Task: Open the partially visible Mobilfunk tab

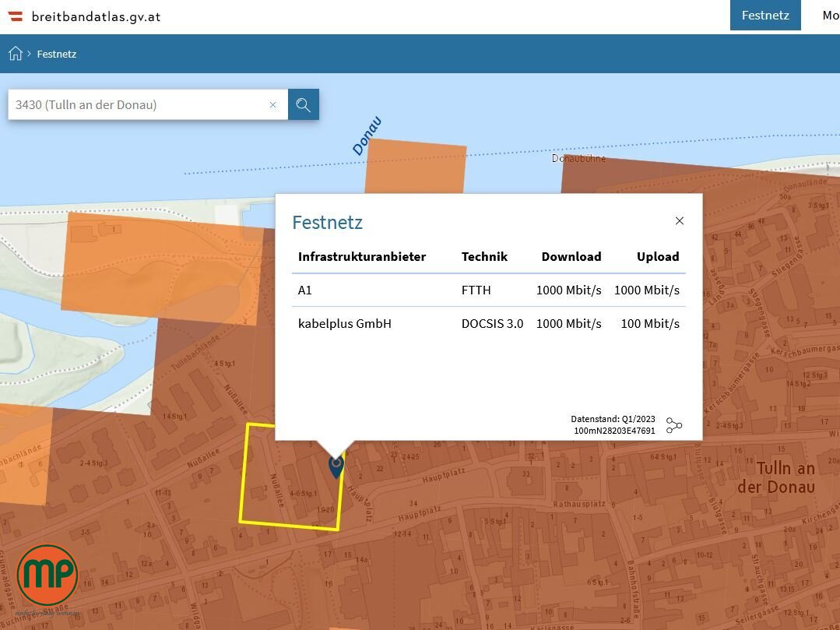Action: [831, 15]
